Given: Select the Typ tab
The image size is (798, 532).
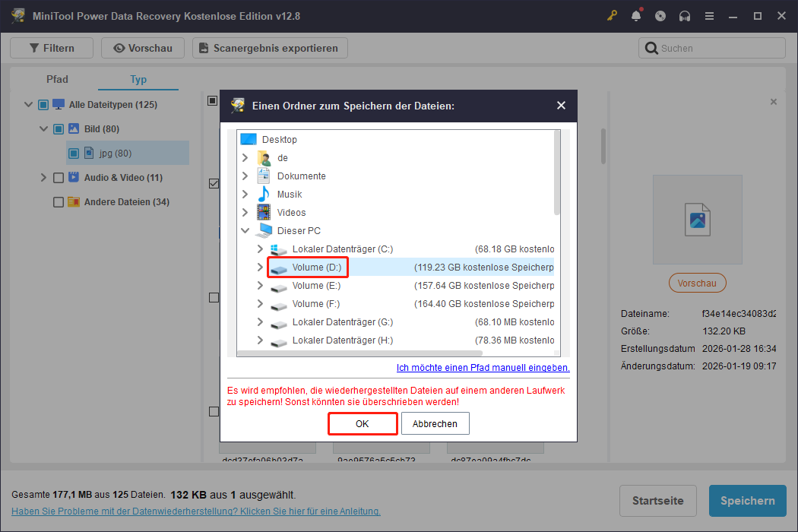Looking at the screenshot, I should (138, 78).
